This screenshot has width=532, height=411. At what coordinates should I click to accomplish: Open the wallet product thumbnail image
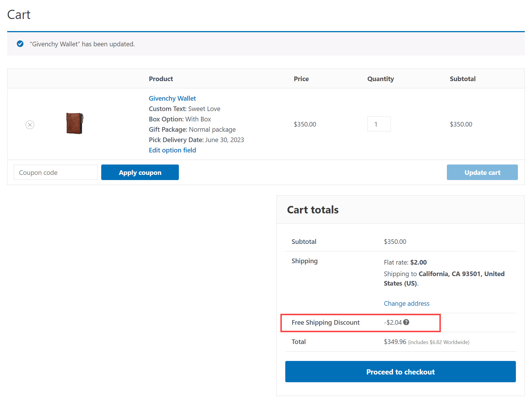click(75, 123)
